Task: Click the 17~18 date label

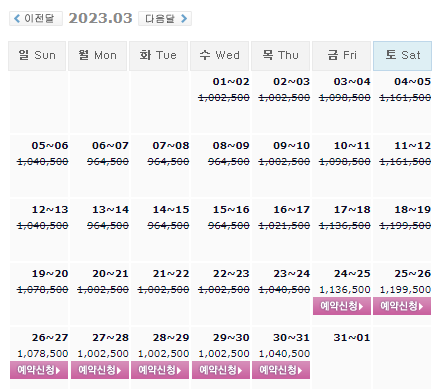Action: [x=352, y=210]
